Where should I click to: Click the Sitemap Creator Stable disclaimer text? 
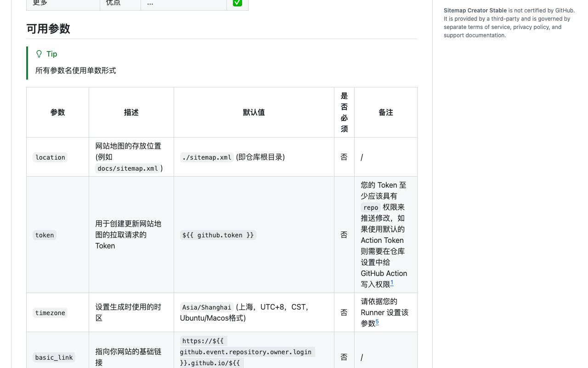coord(509,23)
